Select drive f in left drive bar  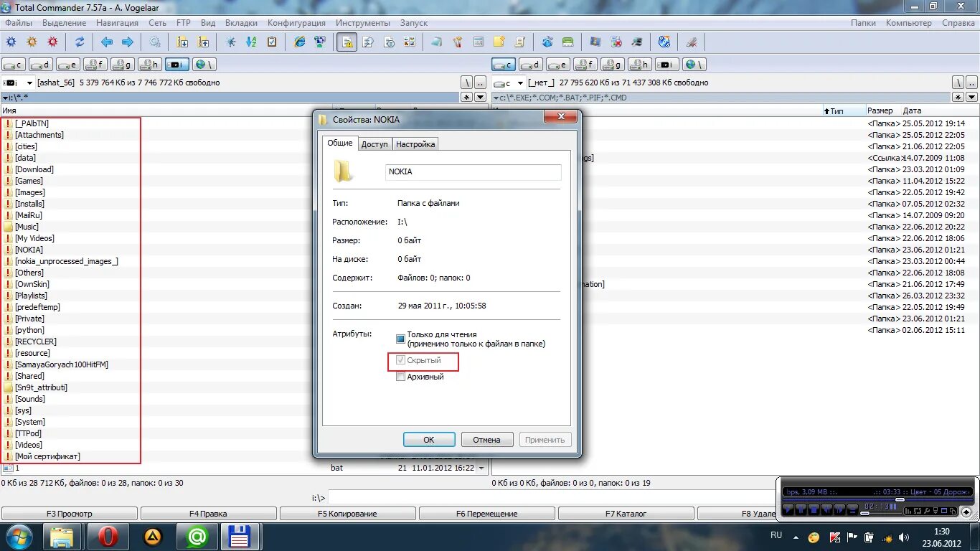[95, 65]
